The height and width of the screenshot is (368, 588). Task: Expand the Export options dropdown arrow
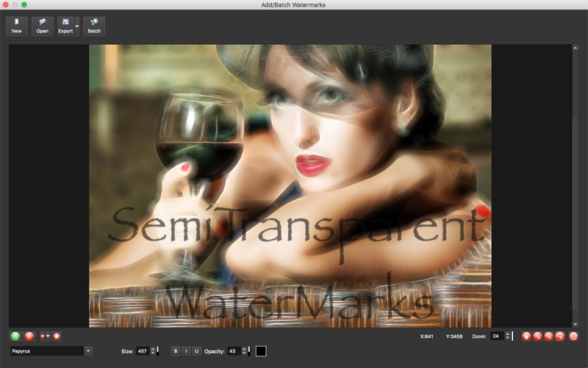(x=77, y=26)
